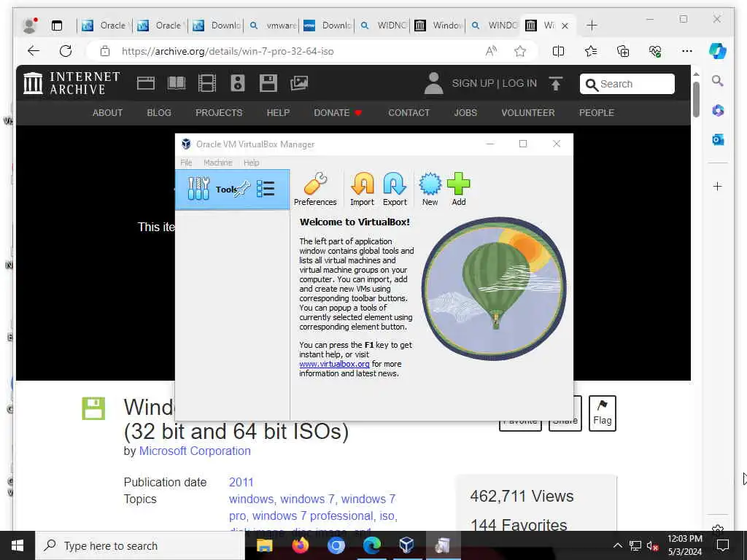747x560 pixels.
Task: Click the "windows 7 professional" topic link
Action: tap(312, 516)
